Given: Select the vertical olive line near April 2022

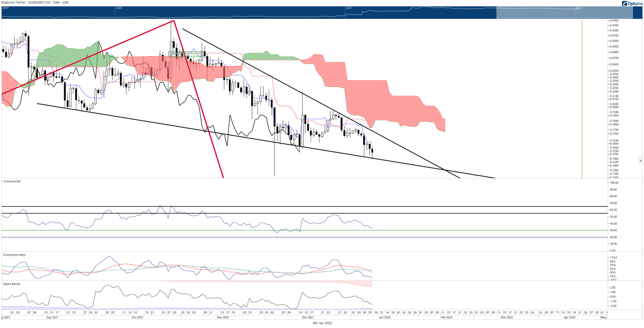Looking at the screenshot, I should (582, 98).
